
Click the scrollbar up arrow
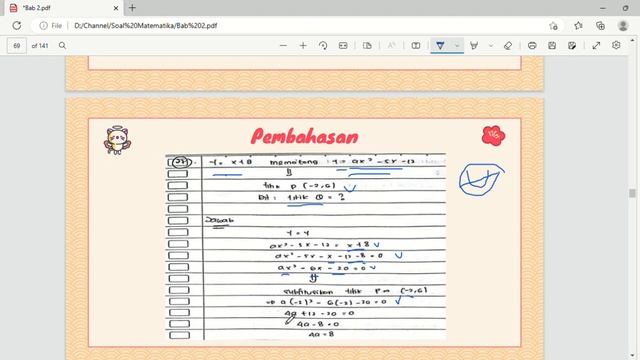click(632, 40)
